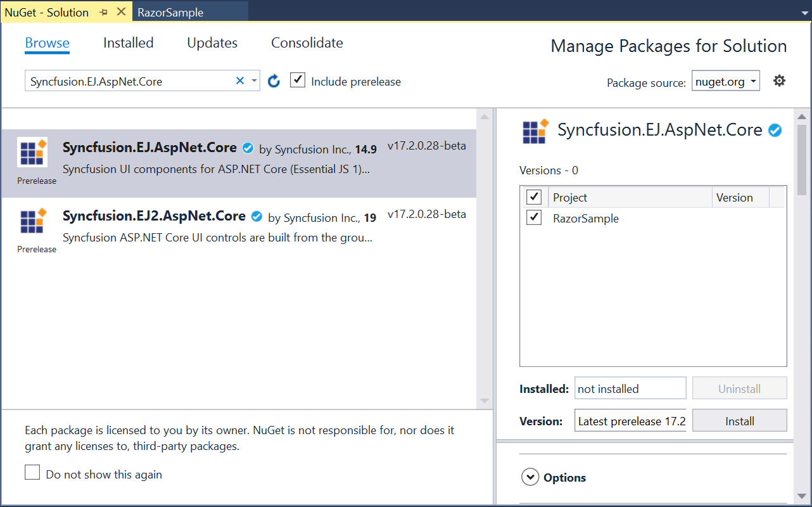Image resolution: width=812 pixels, height=507 pixels.
Task: Click verified badge next to Syncfusion.EJ2.AspNet.Core in list
Action: point(257,217)
